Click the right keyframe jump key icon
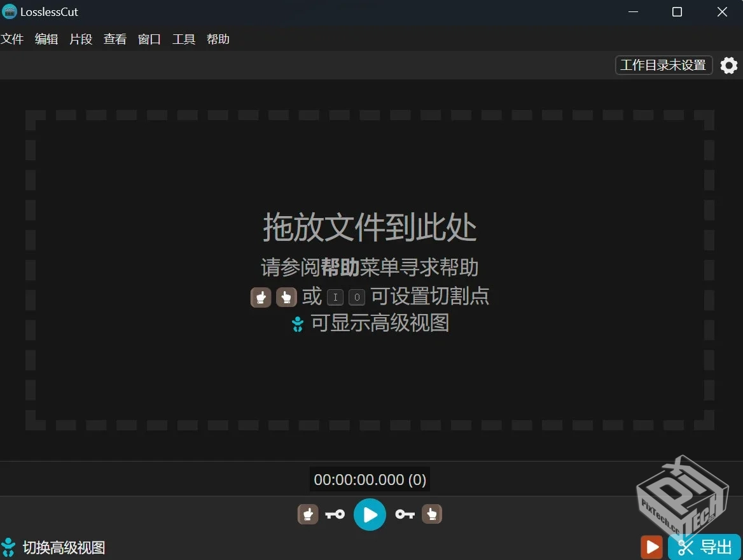The image size is (743, 560). tap(405, 514)
